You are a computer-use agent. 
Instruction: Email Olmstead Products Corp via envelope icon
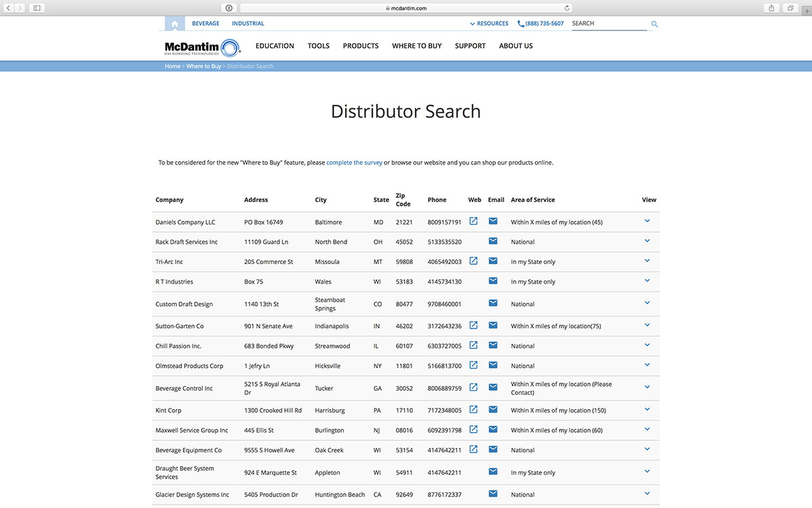tap(493, 365)
